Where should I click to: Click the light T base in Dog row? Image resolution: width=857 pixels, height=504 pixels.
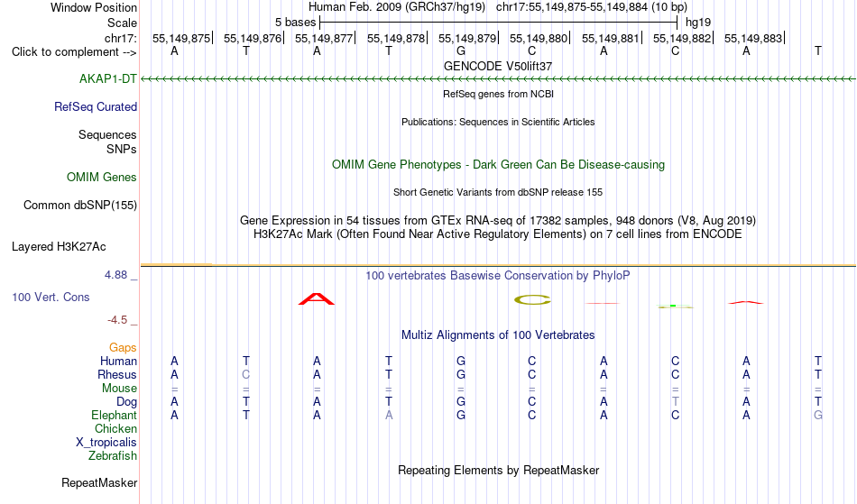(675, 402)
